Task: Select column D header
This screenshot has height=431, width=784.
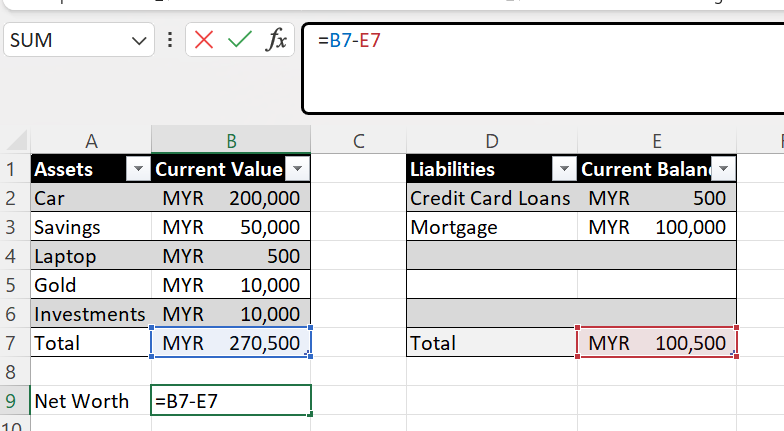Action: pyautogui.click(x=492, y=141)
